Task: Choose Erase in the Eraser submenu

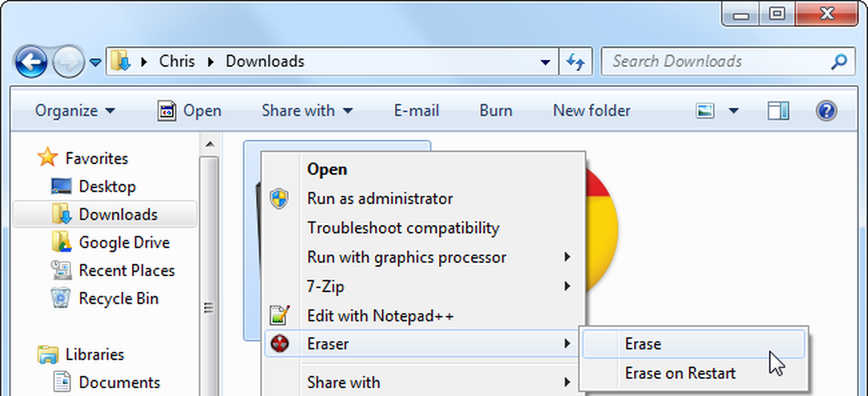Action: [x=694, y=344]
